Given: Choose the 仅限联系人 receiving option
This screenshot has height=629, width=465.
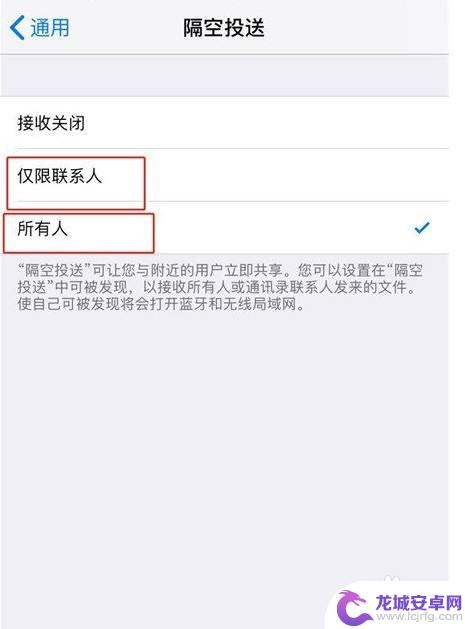Looking at the screenshot, I should coord(224,175).
